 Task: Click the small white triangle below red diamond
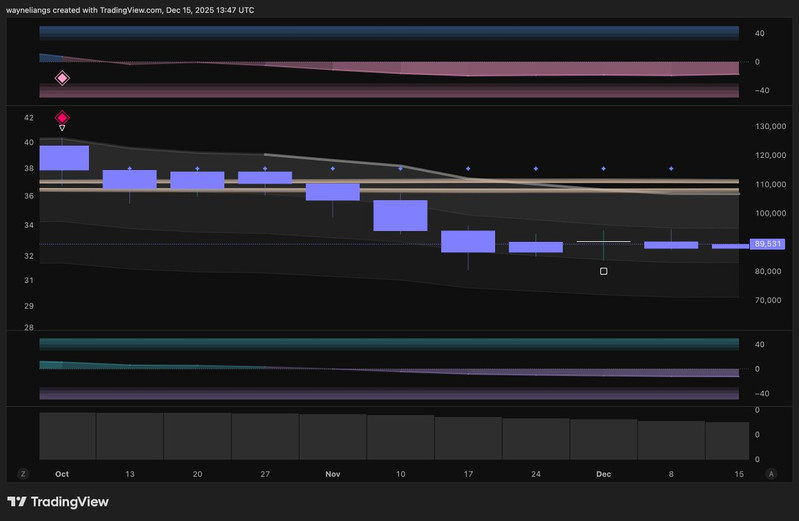click(x=62, y=128)
